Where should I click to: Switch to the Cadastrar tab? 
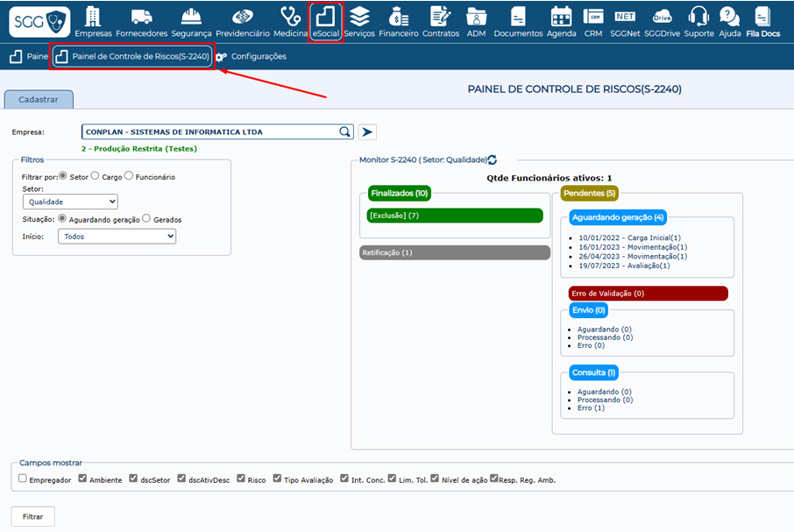(39, 100)
